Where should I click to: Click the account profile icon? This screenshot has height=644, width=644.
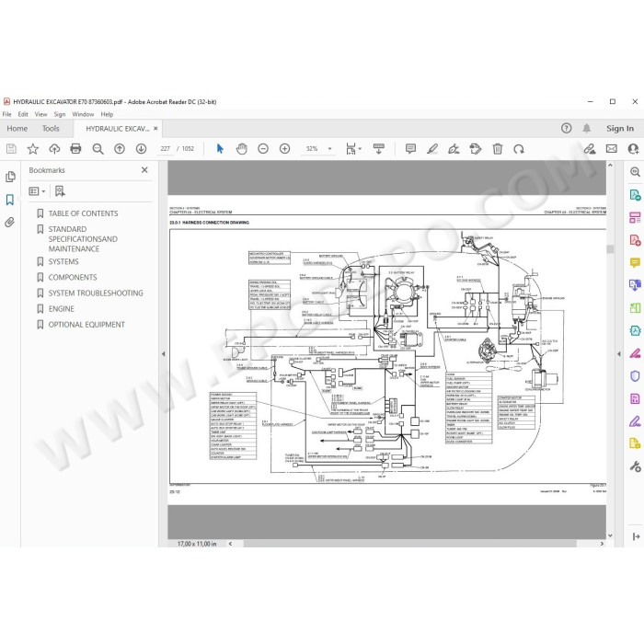[633, 149]
